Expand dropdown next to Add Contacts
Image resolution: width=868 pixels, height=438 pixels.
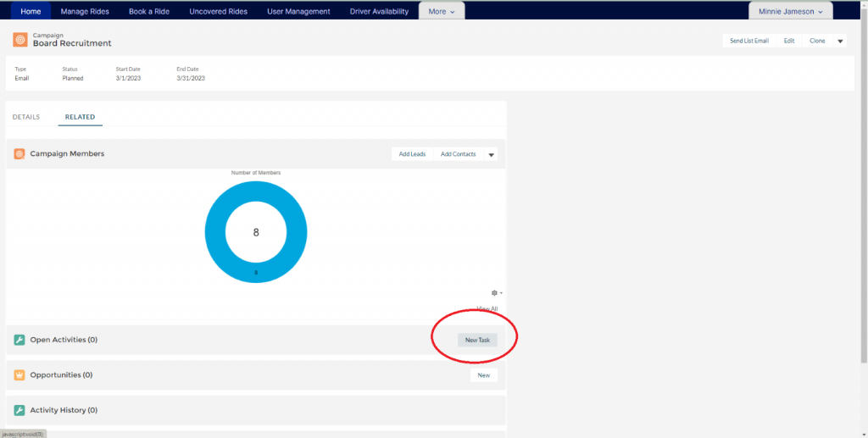point(491,154)
